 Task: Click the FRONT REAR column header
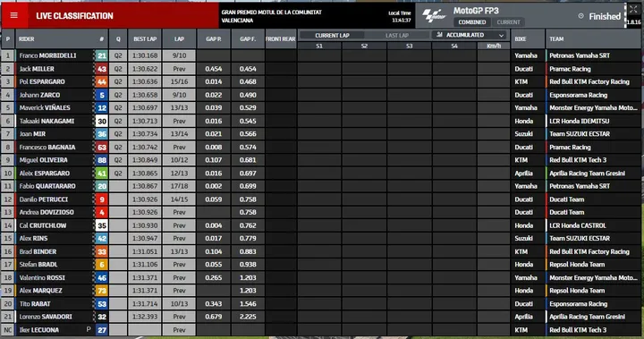[x=281, y=39]
